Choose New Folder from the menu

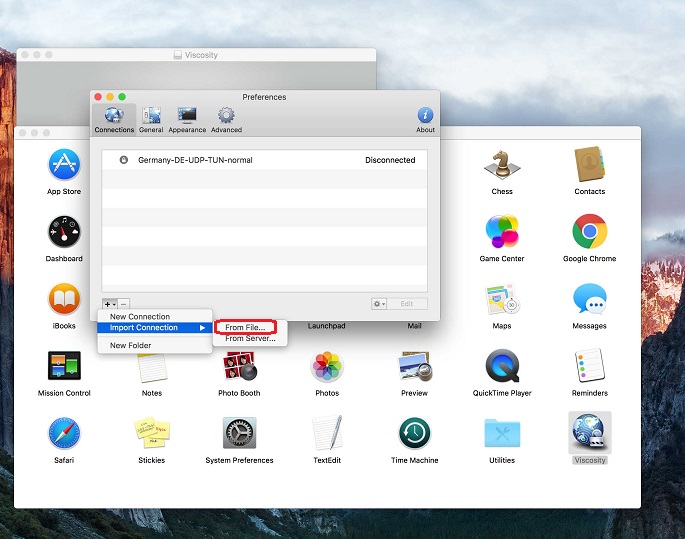point(131,346)
